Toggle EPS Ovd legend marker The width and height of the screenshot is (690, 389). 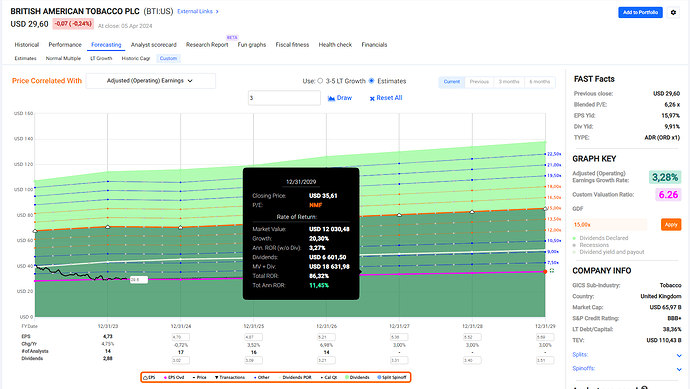pos(165,378)
